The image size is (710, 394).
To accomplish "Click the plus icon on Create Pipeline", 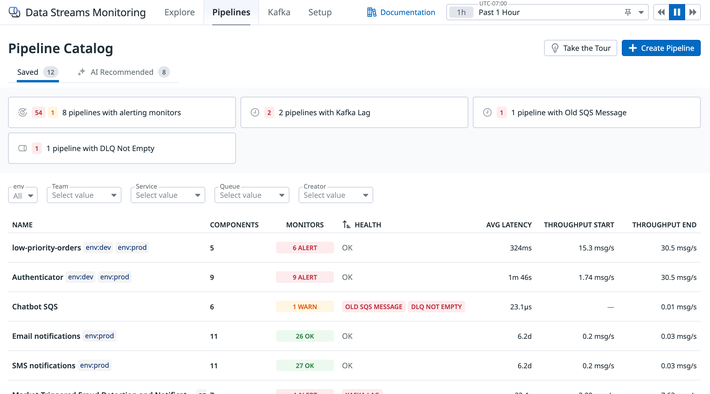I will 633,48.
